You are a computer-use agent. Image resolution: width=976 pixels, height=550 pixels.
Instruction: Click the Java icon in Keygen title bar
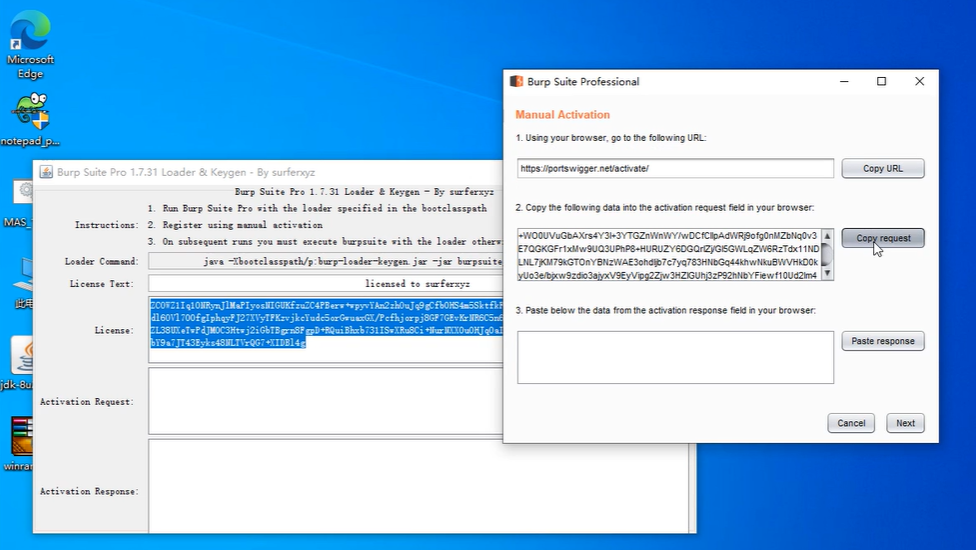tap(46, 172)
